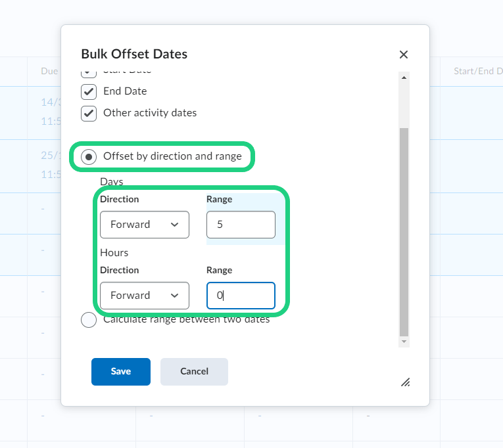Viewport: 503px width, 448px height.
Task: Focus the Days Range input field
Action: [x=241, y=225]
